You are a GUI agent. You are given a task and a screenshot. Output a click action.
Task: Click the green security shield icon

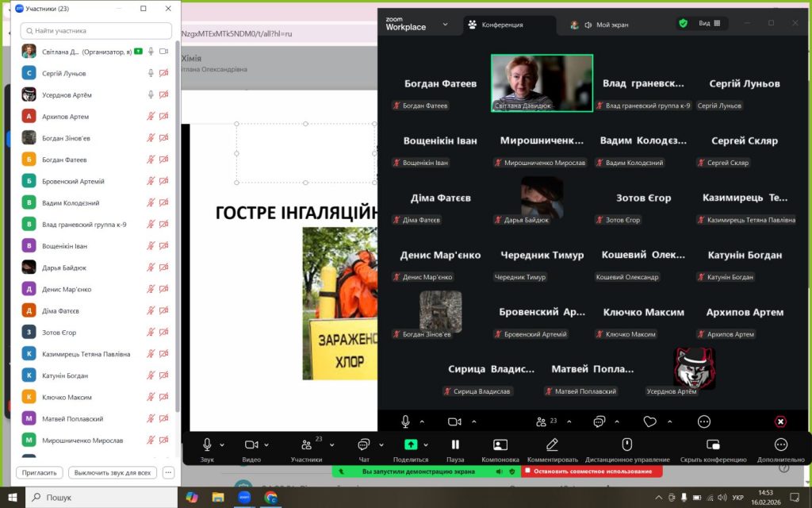tap(683, 24)
